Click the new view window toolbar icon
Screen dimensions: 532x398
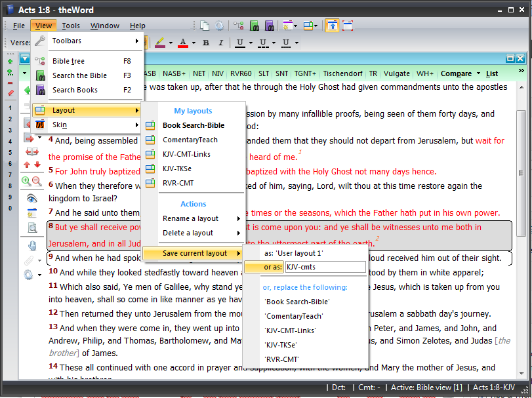287,26
